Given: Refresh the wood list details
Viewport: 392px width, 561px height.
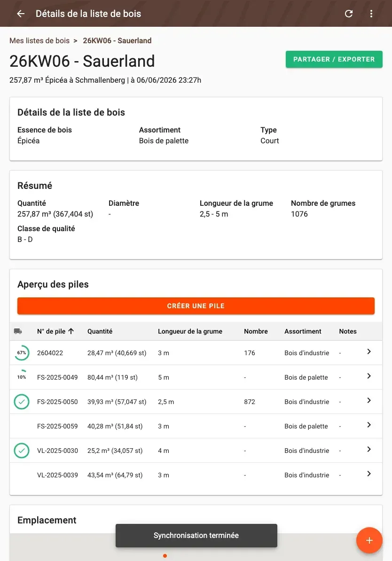Looking at the screenshot, I should pos(349,14).
